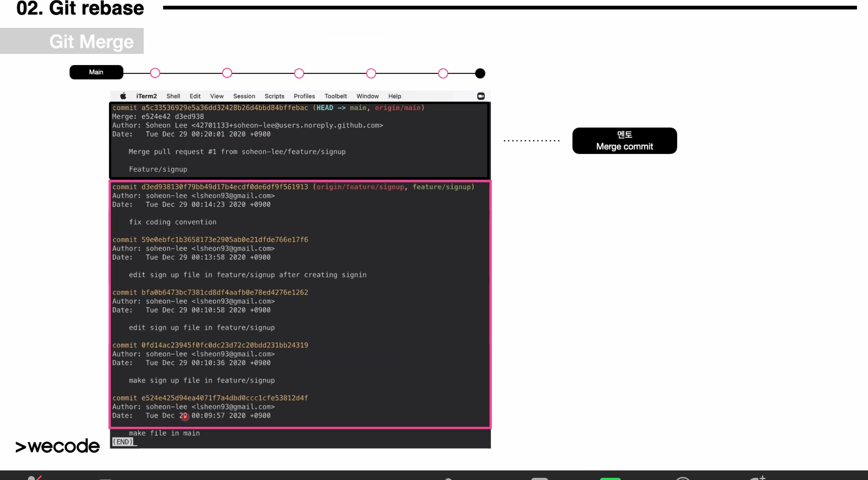Open the Apple menu in the menu bar
Image resolution: width=868 pixels, height=480 pixels.
coord(123,96)
